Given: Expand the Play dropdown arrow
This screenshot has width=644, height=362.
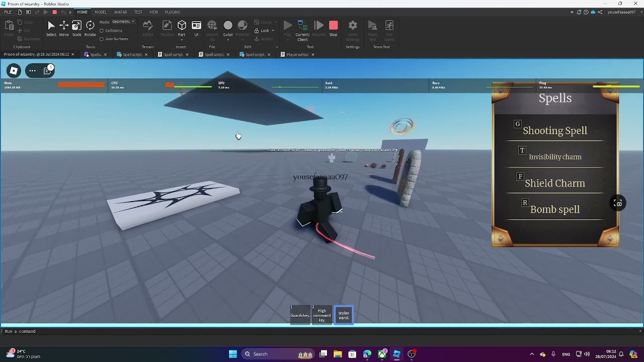Looking at the screenshot, I should coord(287,39).
